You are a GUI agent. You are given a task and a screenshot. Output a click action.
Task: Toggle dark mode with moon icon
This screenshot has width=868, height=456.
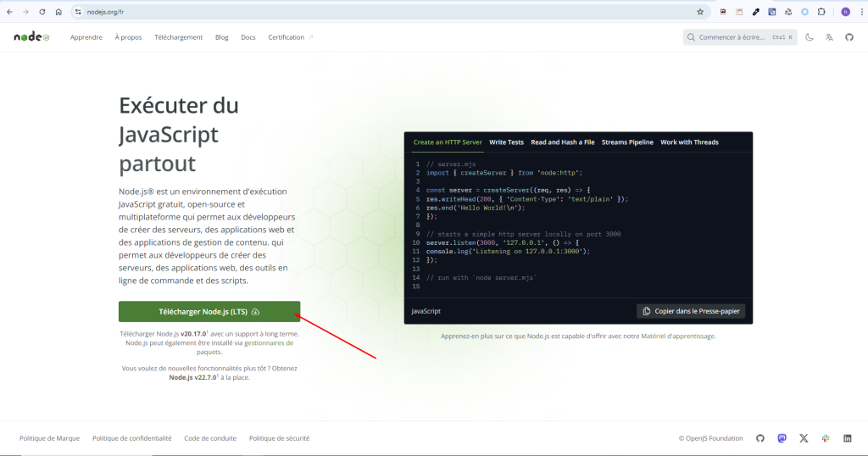click(810, 37)
